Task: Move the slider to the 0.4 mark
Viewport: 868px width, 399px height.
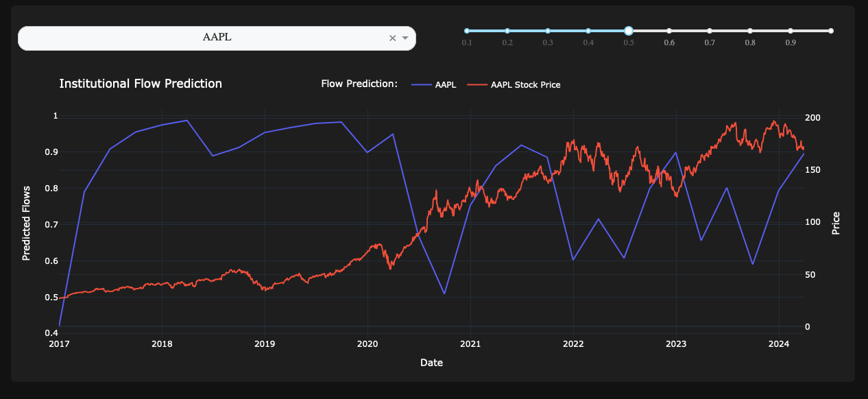Action: [x=588, y=31]
